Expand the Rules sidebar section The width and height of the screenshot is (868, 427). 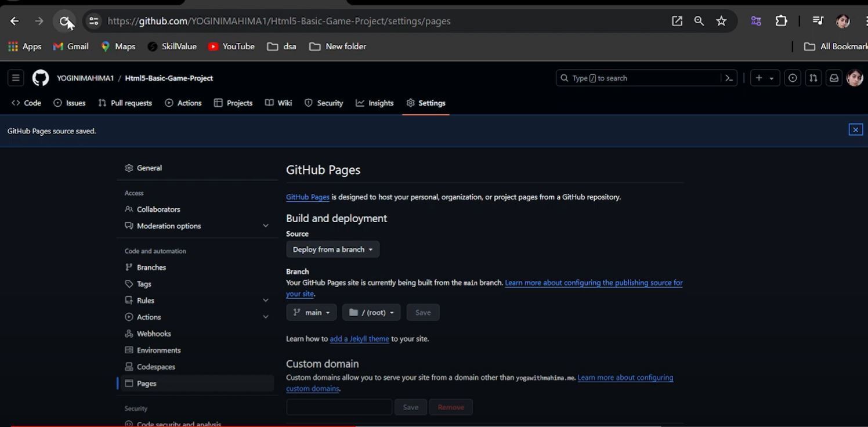point(265,301)
